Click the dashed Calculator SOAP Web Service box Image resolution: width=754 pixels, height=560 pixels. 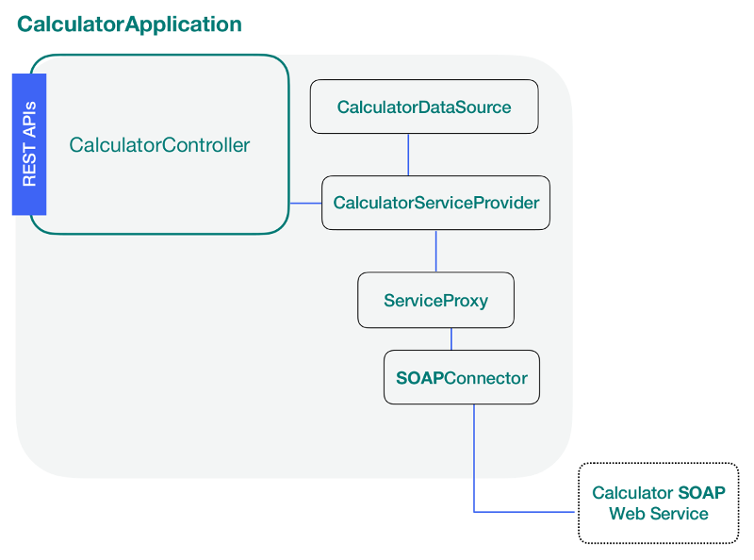tap(658, 503)
